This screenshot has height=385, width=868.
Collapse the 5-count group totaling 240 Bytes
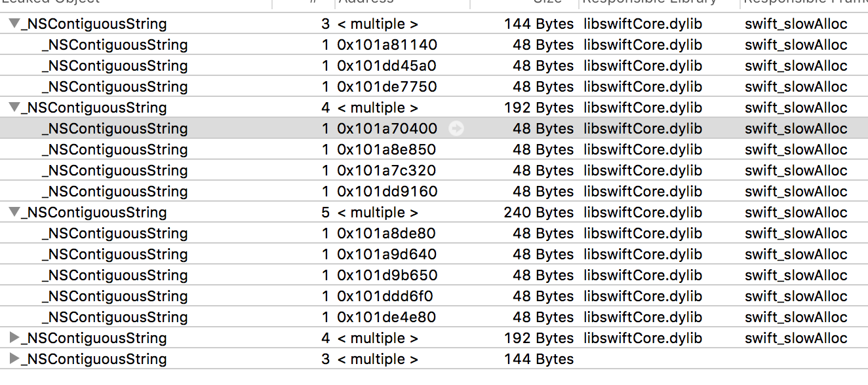click(14, 213)
